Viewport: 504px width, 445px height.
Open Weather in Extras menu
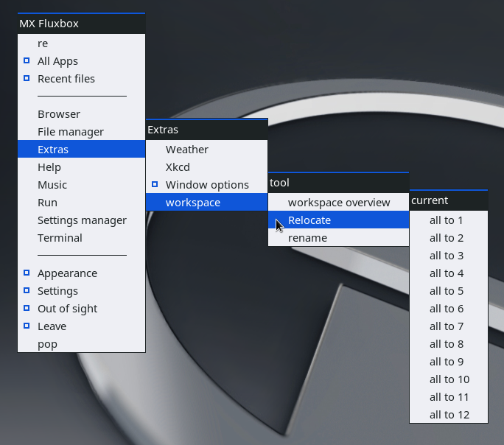point(206,149)
